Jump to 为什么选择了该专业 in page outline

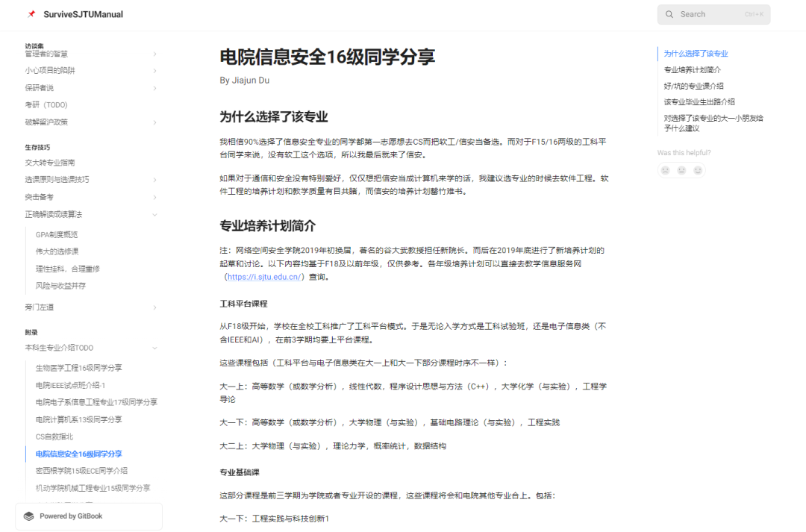pyautogui.click(x=696, y=54)
